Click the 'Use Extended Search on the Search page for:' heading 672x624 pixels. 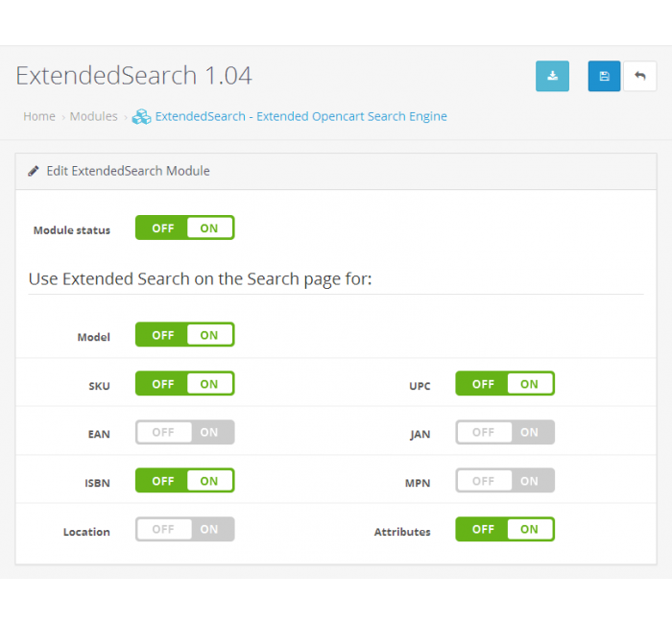(200, 279)
